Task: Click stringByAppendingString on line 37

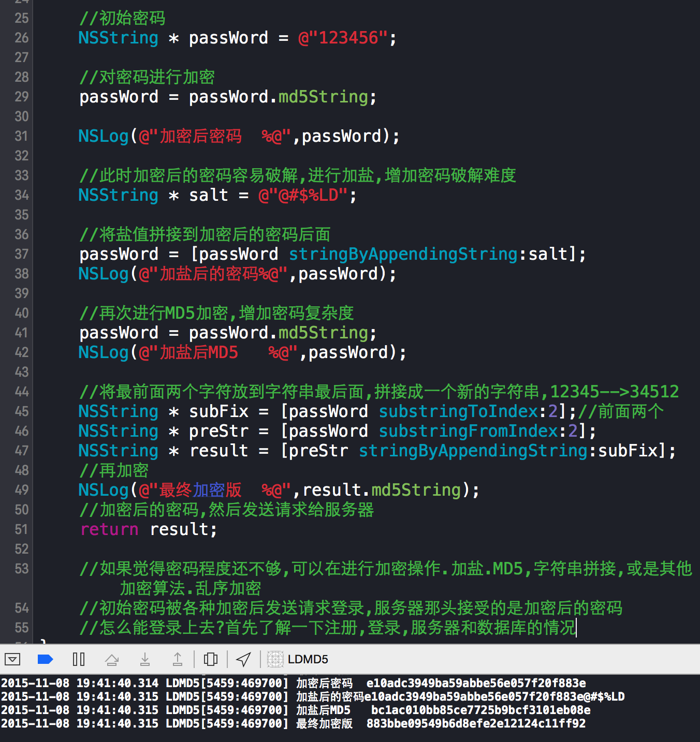Action: click(403, 254)
